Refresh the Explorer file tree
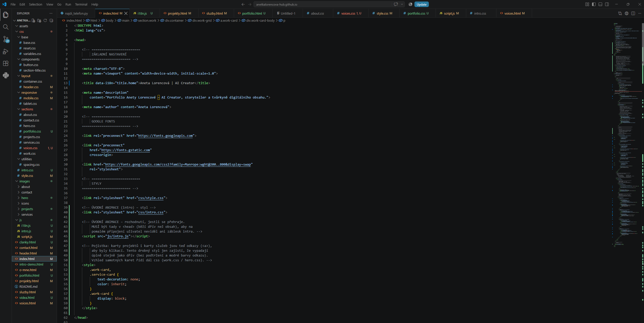The width and height of the screenshot is (644, 323). tap(45, 20)
